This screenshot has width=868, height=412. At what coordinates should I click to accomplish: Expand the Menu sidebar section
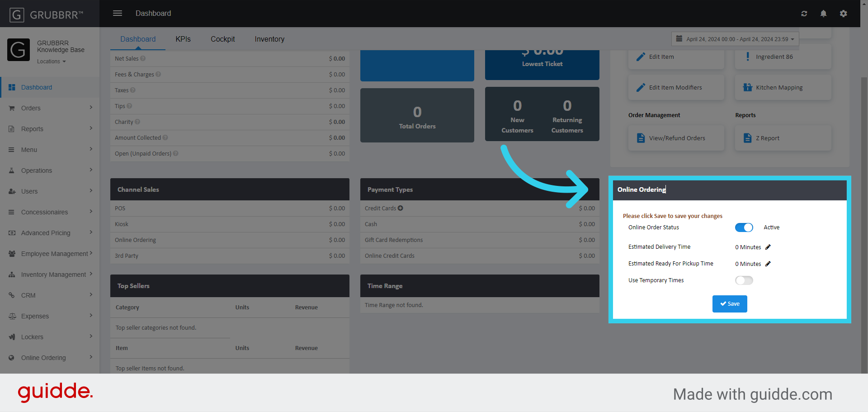50,150
